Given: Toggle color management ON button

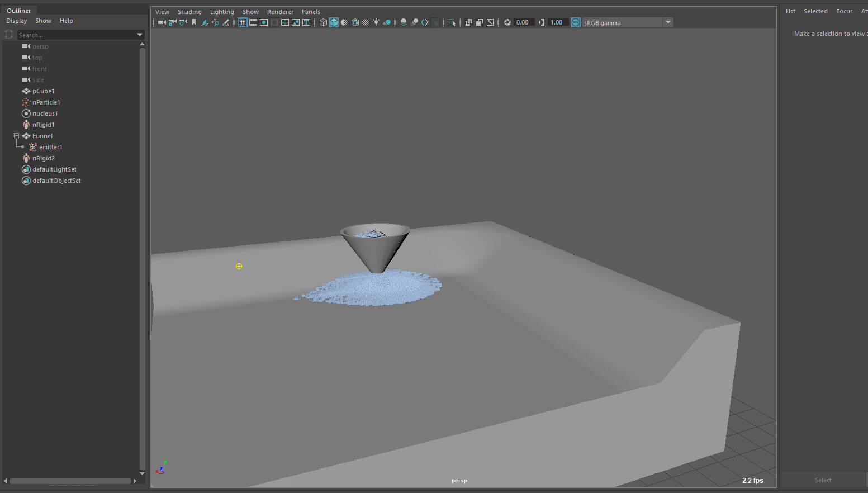Looking at the screenshot, I should pyautogui.click(x=575, y=22).
